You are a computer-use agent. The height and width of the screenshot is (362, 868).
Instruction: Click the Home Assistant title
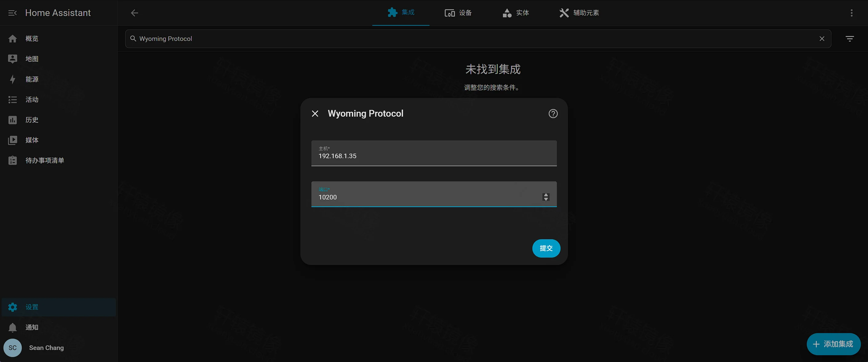point(58,13)
